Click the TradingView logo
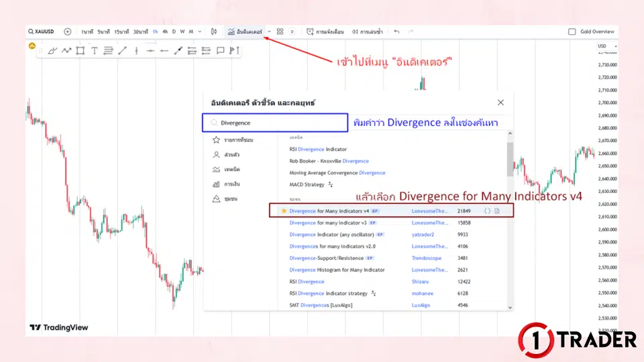This screenshot has height=362, width=644. [x=59, y=328]
